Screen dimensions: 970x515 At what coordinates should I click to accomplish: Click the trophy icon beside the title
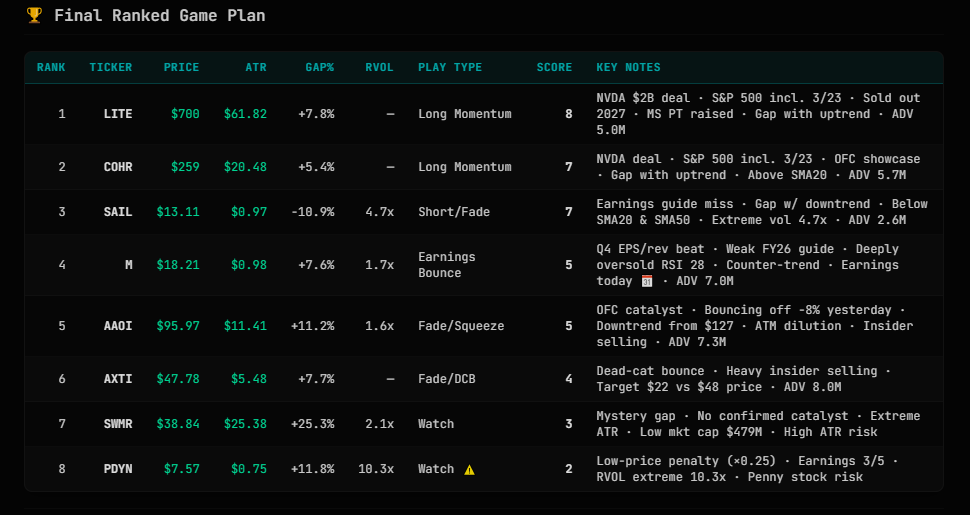(x=34, y=15)
